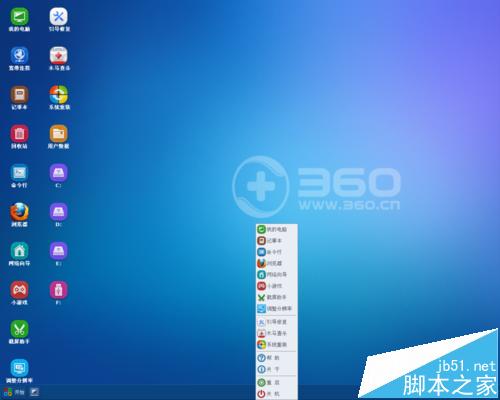Select 系统重装 in the start menu
This screenshot has height=400, width=500.
(276, 345)
